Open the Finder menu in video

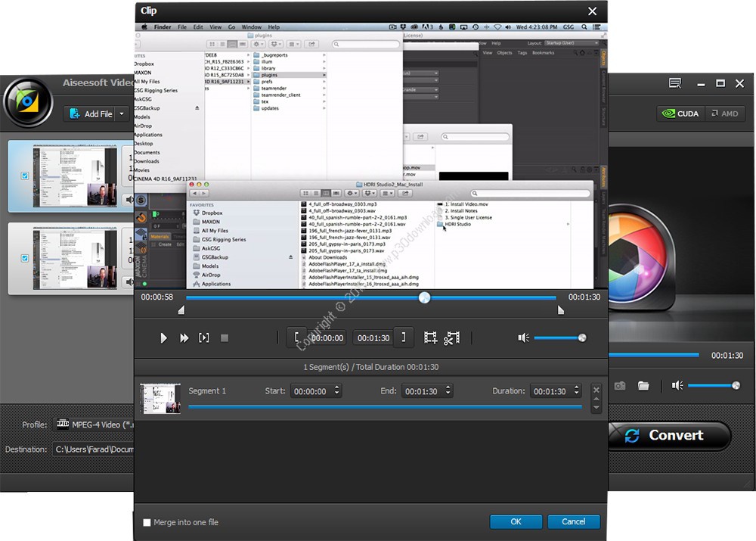(x=163, y=27)
